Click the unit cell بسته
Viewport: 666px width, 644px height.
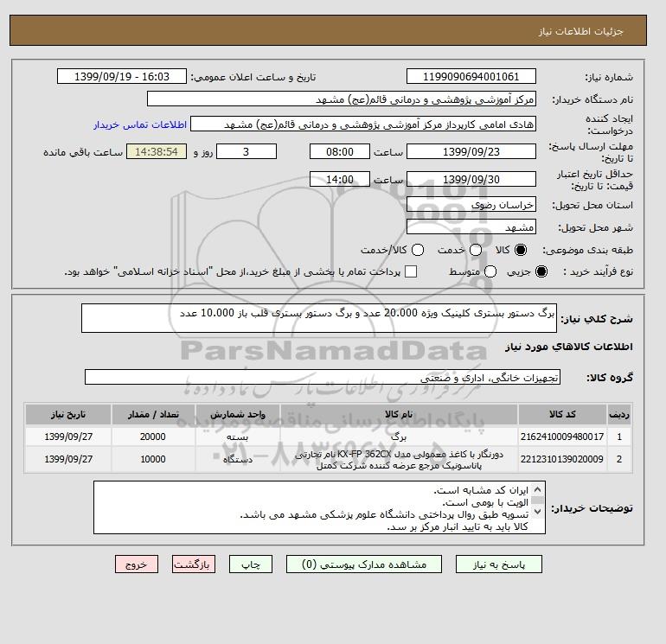pos(238,437)
